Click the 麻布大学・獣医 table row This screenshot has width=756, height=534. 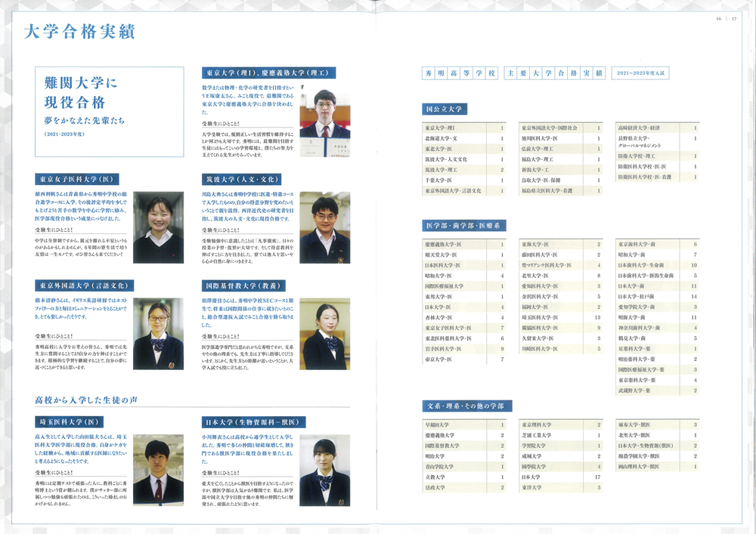658,425
